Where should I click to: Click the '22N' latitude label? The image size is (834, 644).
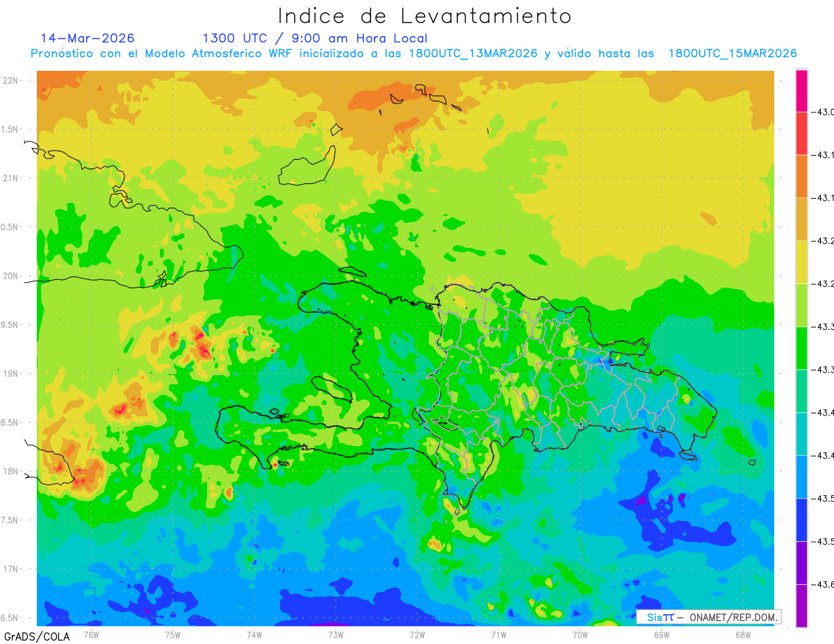point(12,81)
